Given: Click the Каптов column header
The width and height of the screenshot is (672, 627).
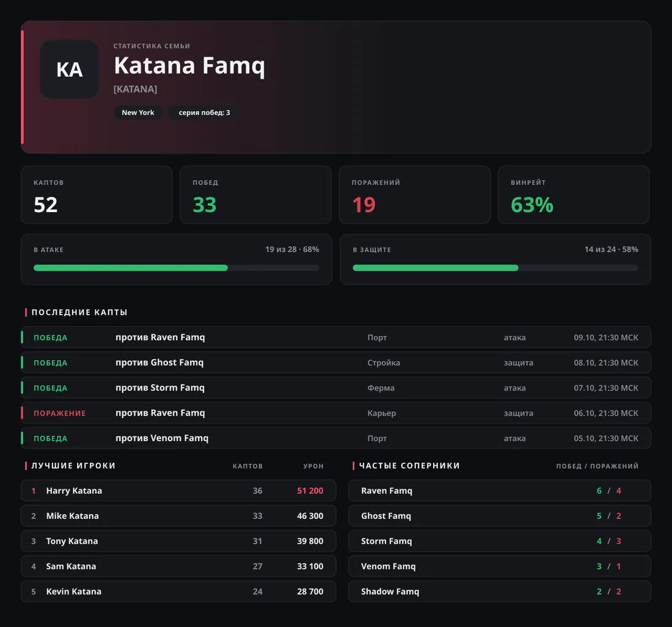Looking at the screenshot, I should click(247, 466).
